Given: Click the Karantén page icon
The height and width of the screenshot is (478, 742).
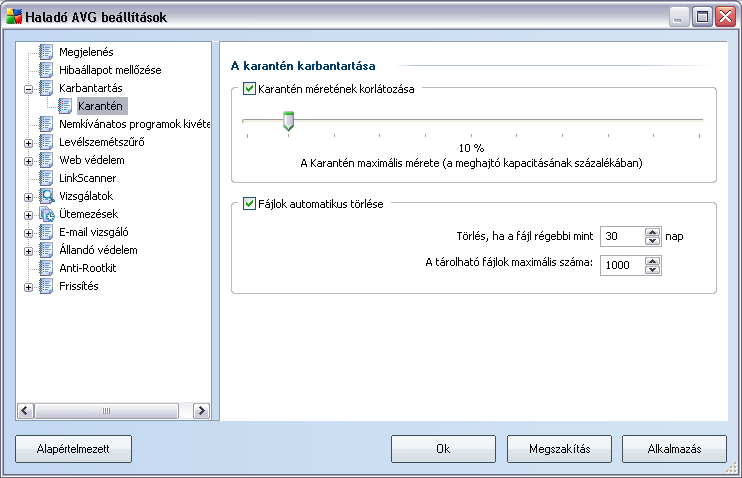Looking at the screenshot, I should pos(65,106).
